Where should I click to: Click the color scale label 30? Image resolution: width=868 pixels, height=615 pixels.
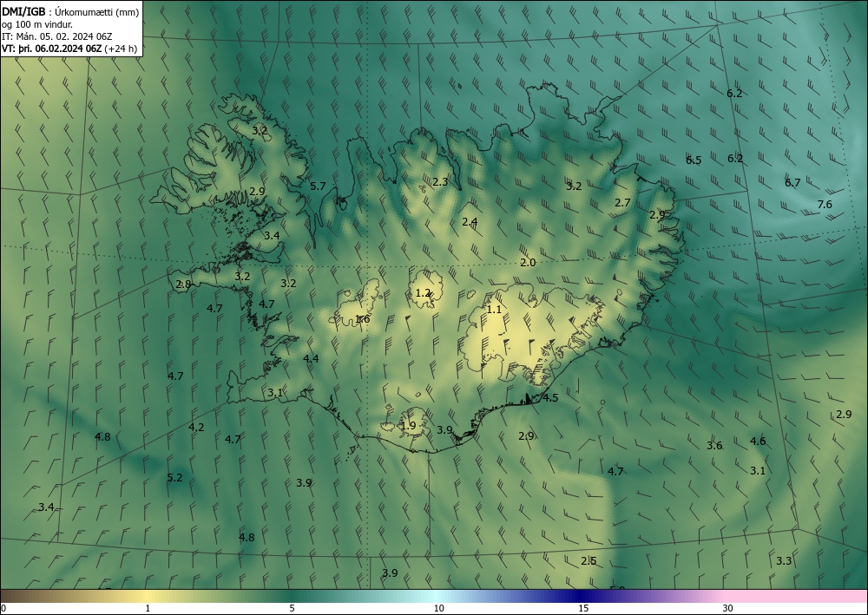pyautogui.click(x=728, y=608)
